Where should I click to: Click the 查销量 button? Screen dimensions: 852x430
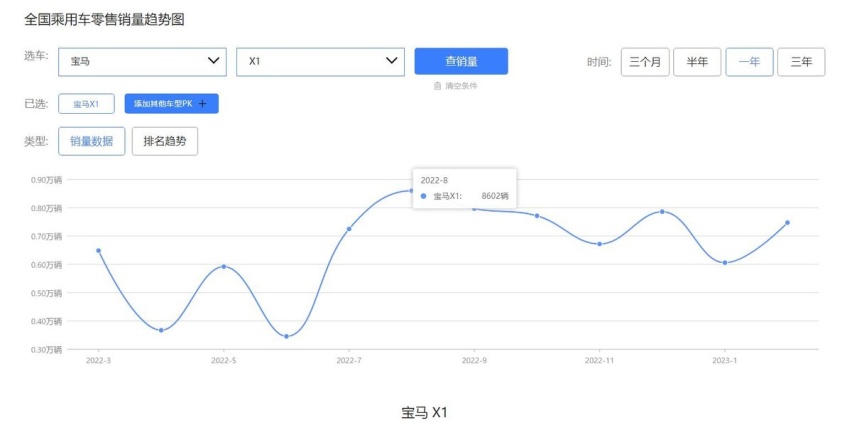461,61
